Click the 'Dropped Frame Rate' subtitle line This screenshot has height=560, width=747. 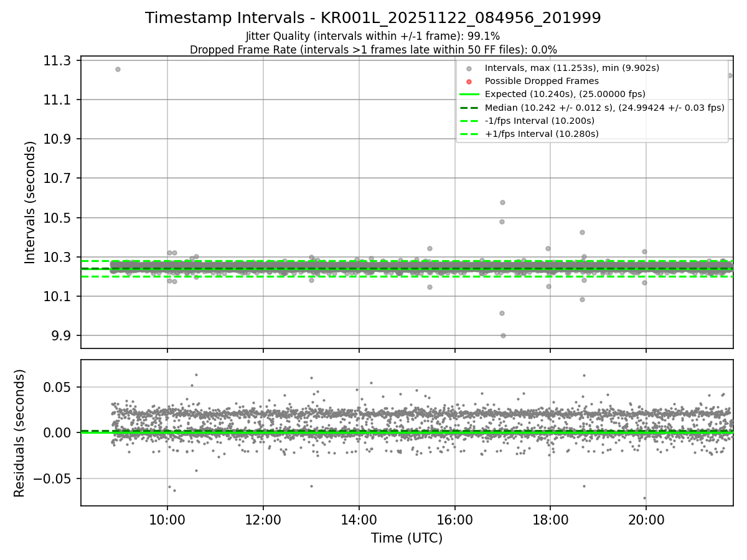(373, 50)
